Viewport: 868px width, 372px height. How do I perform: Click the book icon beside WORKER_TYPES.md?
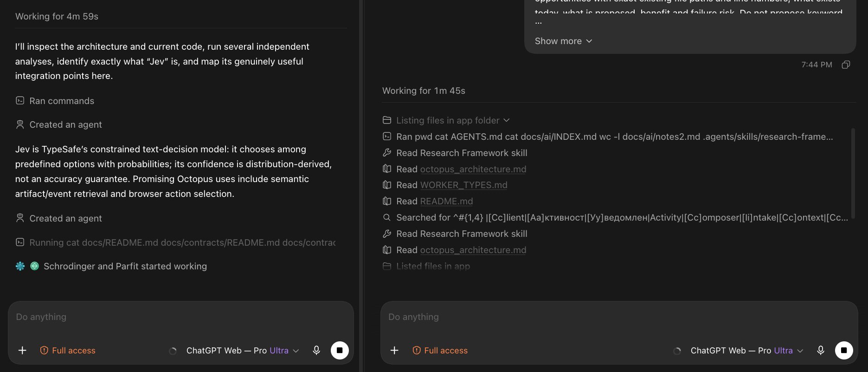point(387,185)
